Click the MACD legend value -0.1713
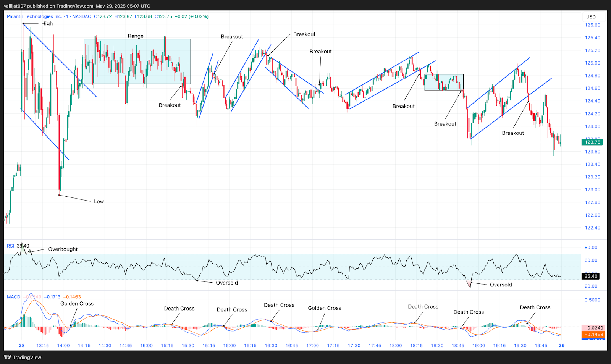Viewport: 611px width, 364px height. point(52,297)
